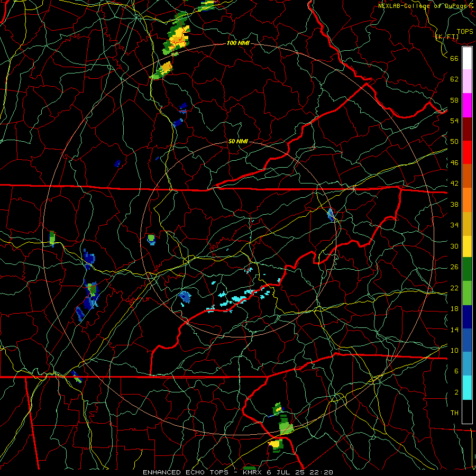
Task: Click the light pink band near 62 kft
Action: (467, 81)
